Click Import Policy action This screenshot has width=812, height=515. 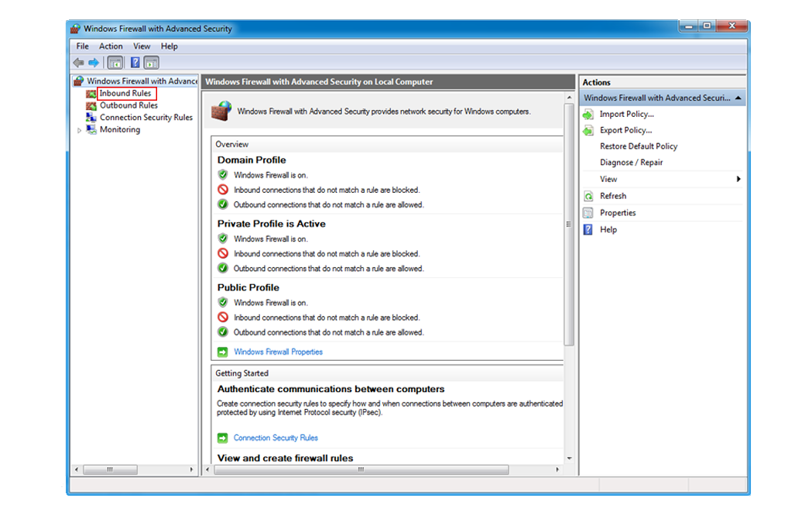pos(626,114)
